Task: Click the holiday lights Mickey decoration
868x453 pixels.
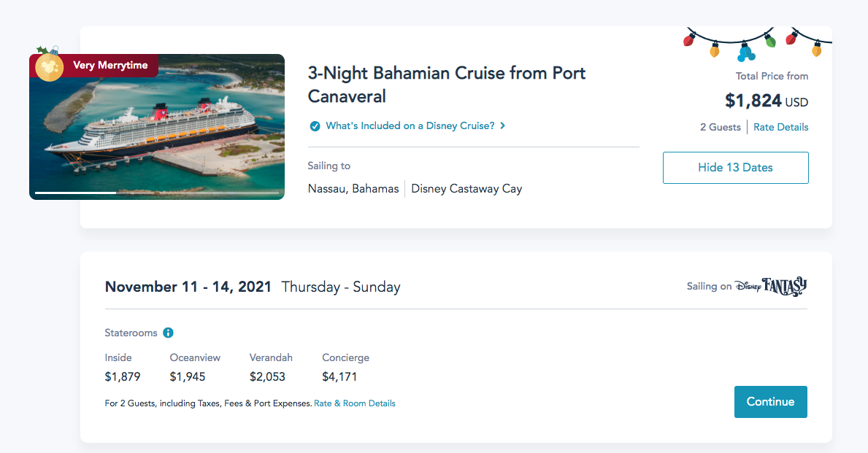Action: click(x=745, y=51)
